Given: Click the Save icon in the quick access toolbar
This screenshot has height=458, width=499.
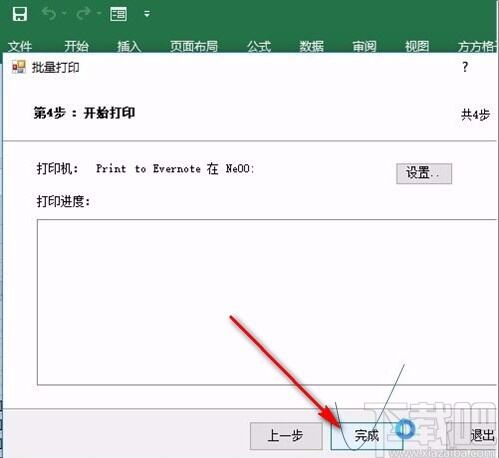Looking at the screenshot, I should click(x=20, y=14).
